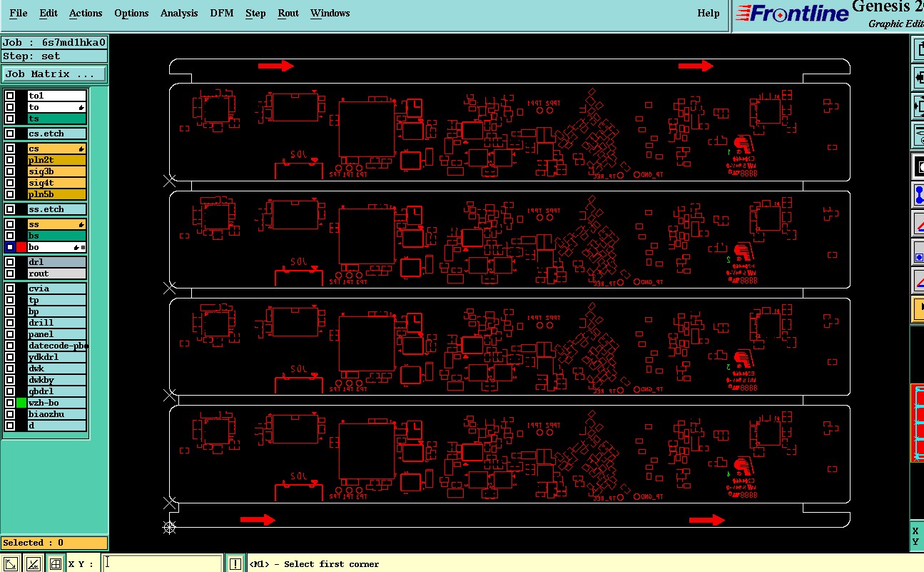Open the Options menu

pyautogui.click(x=131, y=13)
